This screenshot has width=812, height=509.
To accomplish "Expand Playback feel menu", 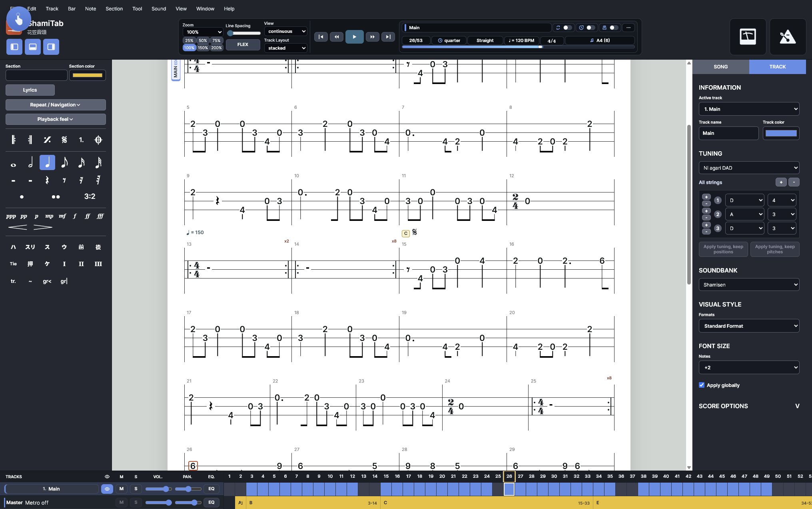I will 56,119.
